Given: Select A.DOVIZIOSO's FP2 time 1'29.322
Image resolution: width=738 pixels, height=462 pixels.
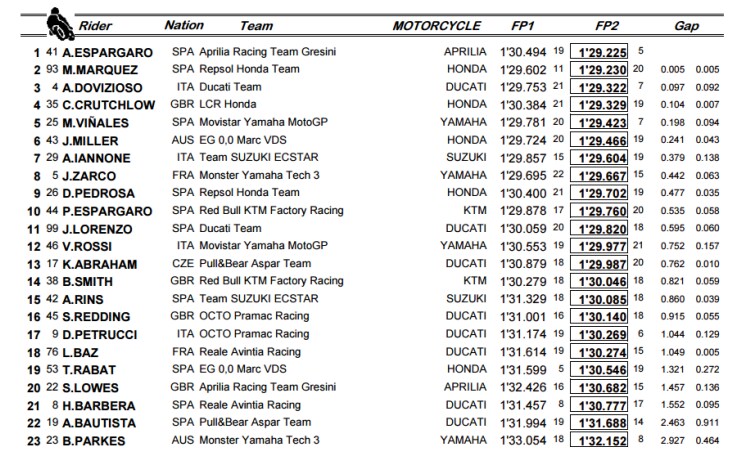Looking at the screenshot, I should click(x=599, y=87).
